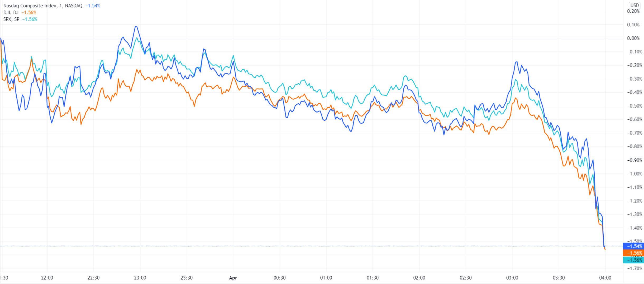Select the SPX, SP series legend

coord(11,19)
